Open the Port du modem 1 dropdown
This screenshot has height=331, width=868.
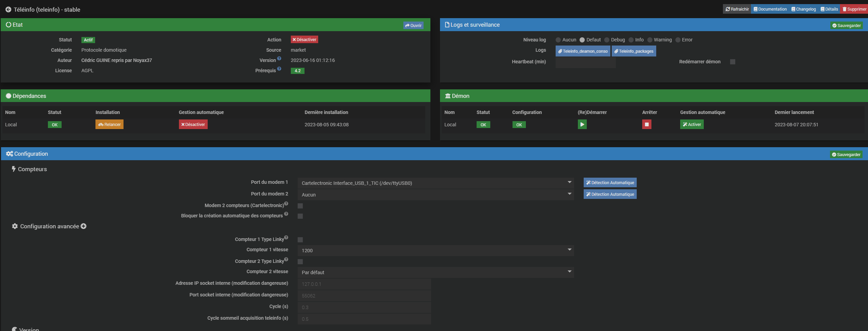pyautogui.click(x=435, y=183)
